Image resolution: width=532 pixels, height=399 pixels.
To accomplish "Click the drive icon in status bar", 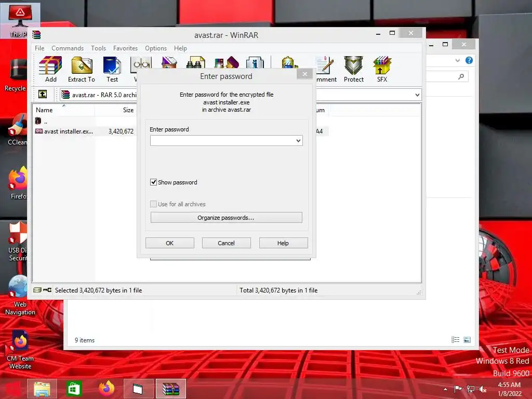I will click(37, 290).
